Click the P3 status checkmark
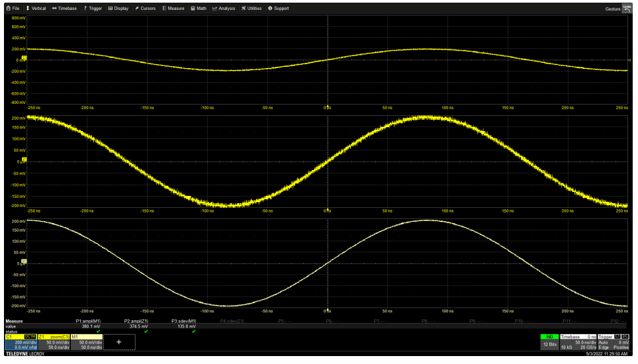Image resolution: width=638 pixels, height=364 pixels. (194, 332)
